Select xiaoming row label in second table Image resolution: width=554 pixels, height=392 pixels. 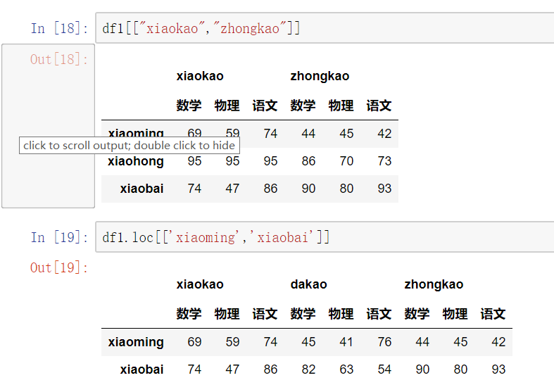[136, 342]
